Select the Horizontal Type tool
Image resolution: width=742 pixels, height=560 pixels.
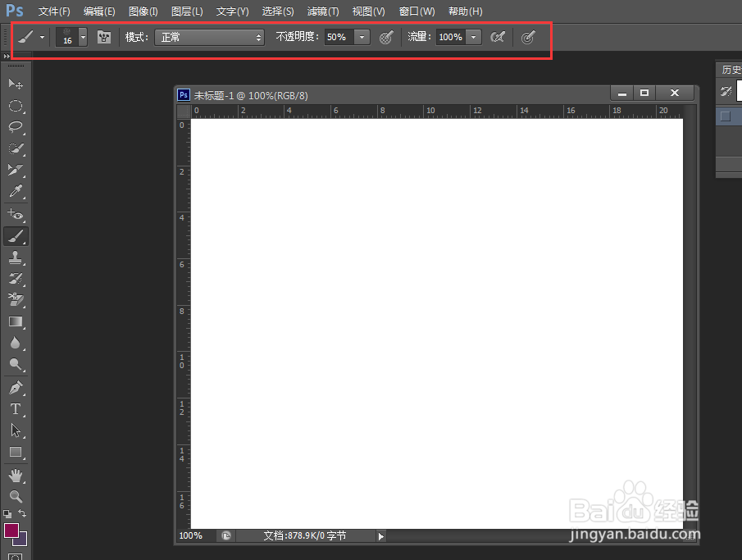point(15,408)
